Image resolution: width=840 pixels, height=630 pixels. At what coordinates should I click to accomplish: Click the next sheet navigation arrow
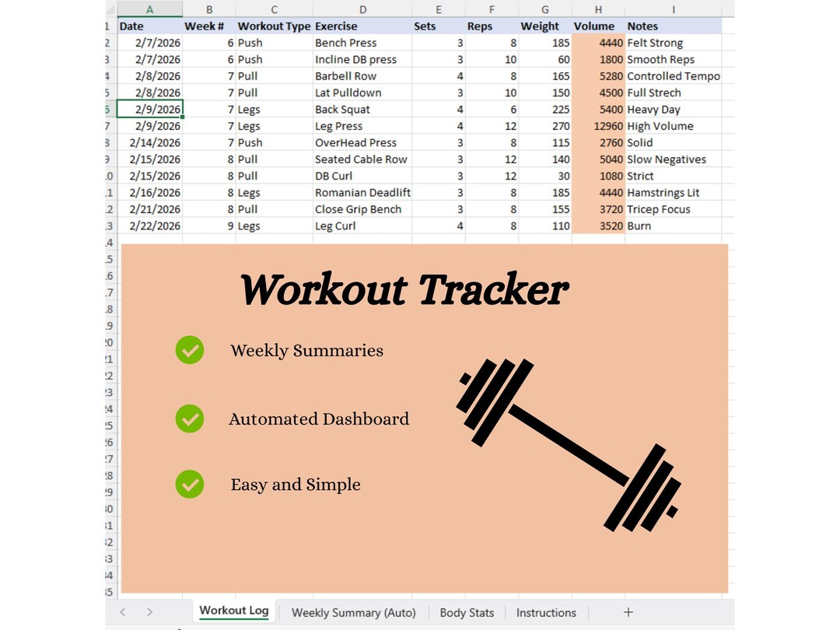[149, 612]
